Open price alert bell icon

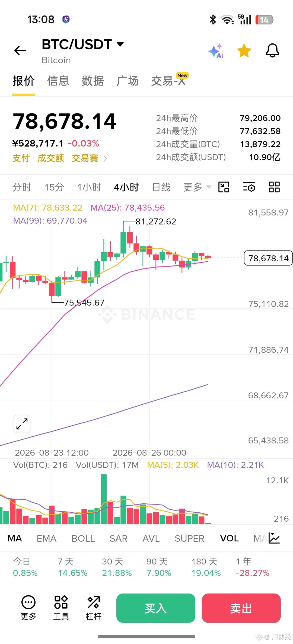point(272,50)
